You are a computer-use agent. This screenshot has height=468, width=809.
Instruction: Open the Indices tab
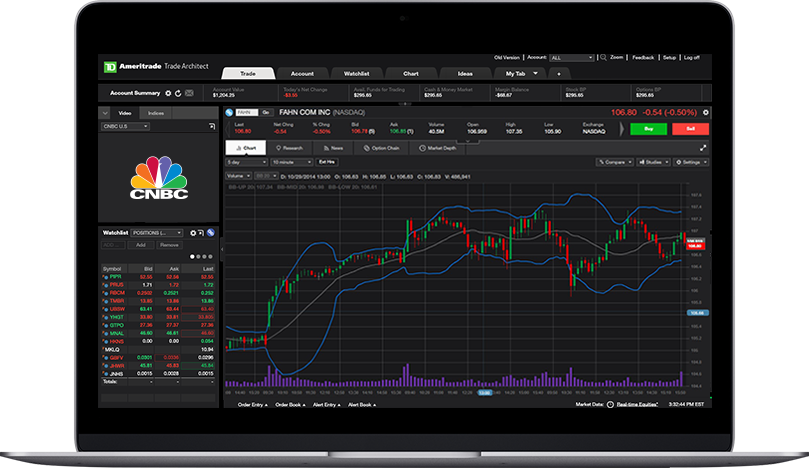point(156,113)
